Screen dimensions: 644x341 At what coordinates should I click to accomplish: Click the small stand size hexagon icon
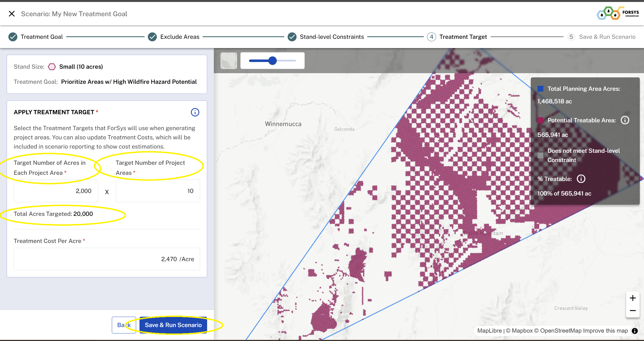52,67
